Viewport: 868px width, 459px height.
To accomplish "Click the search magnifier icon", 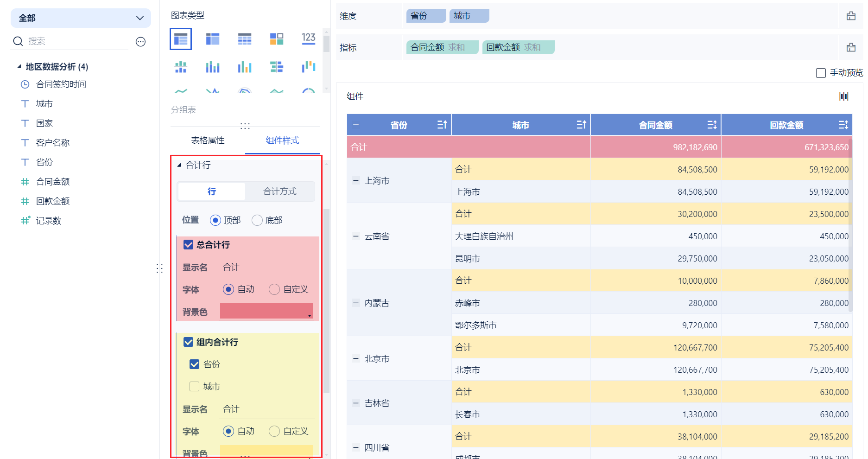I will click(18, 41).
